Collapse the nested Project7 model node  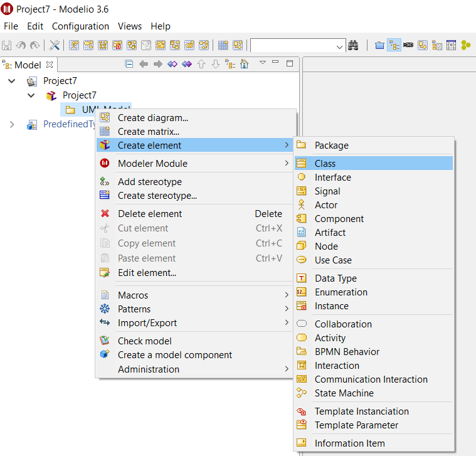point(31,95)
